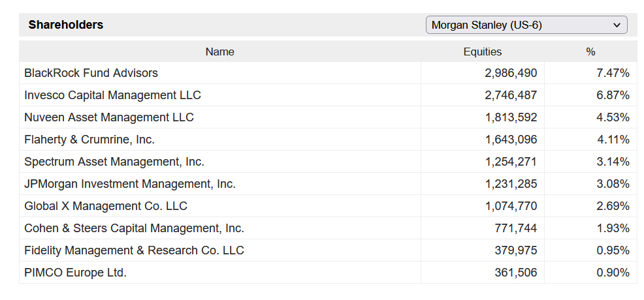Click the Equities column header
The height and width of the screenshot is (300, 644).
coord(482,52)
